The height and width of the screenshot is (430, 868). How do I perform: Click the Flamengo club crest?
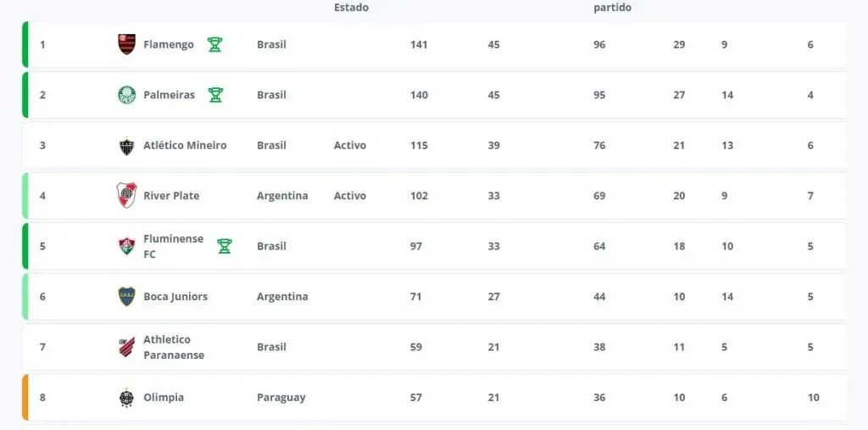point(126,44)
